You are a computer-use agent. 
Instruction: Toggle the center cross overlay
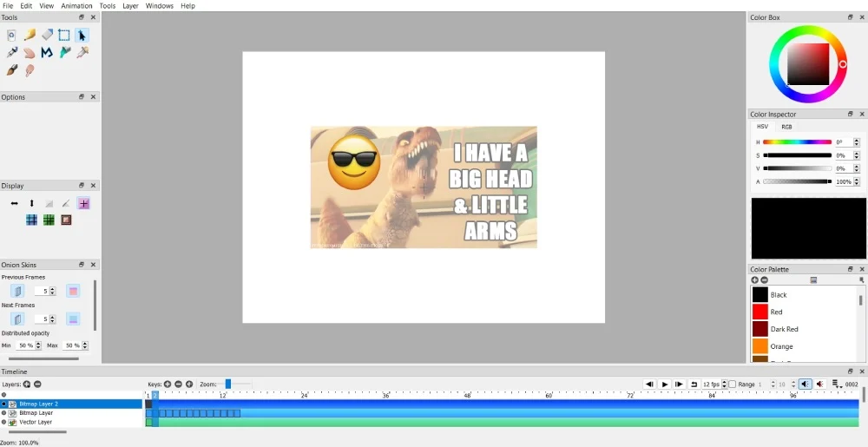[83, 204]
